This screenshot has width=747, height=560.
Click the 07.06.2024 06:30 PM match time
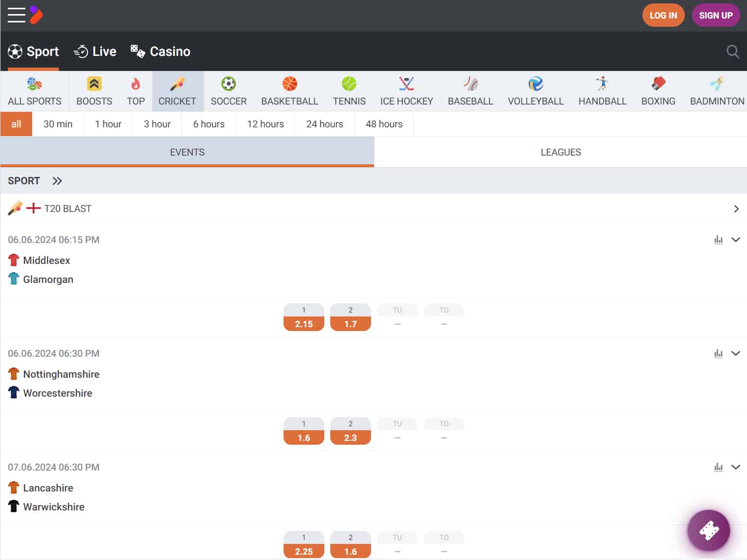pos(53,467)
